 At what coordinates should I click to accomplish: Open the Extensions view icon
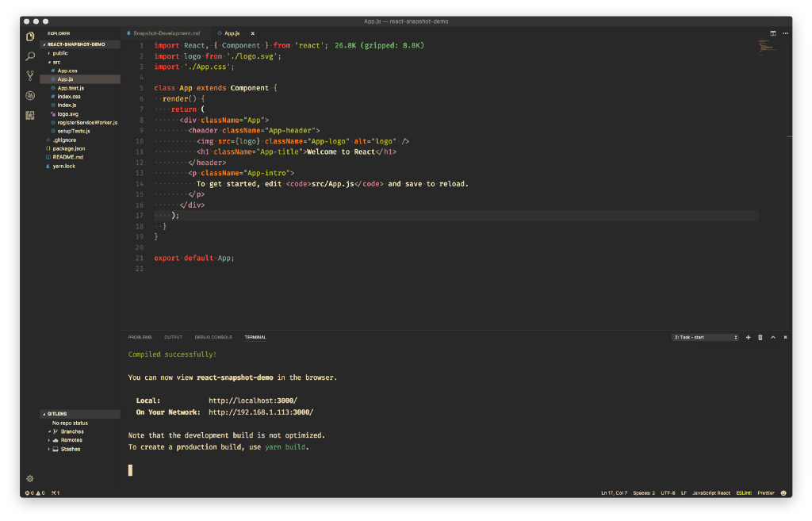click(x=30, y=115)
